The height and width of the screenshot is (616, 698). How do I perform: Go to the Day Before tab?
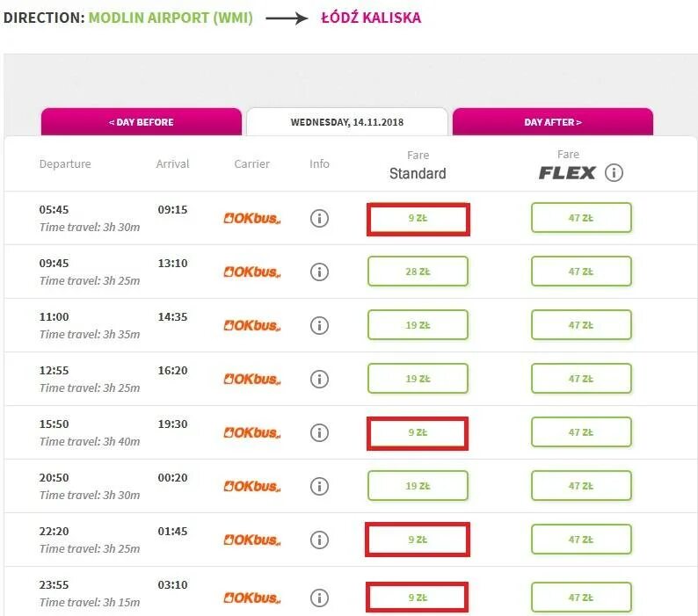(141, 122)
